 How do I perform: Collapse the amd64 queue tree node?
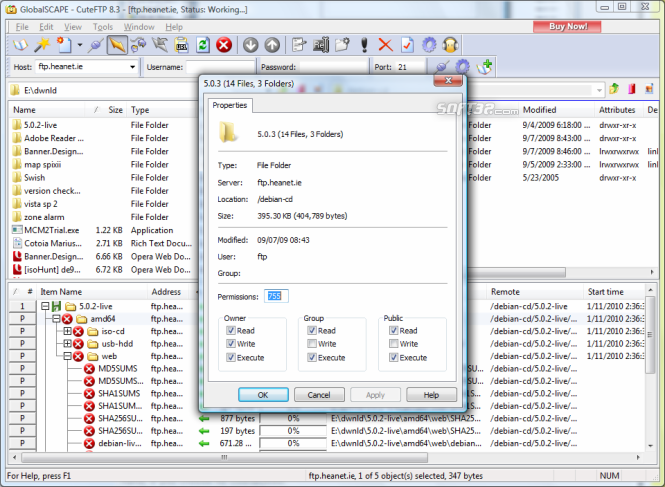56,319
